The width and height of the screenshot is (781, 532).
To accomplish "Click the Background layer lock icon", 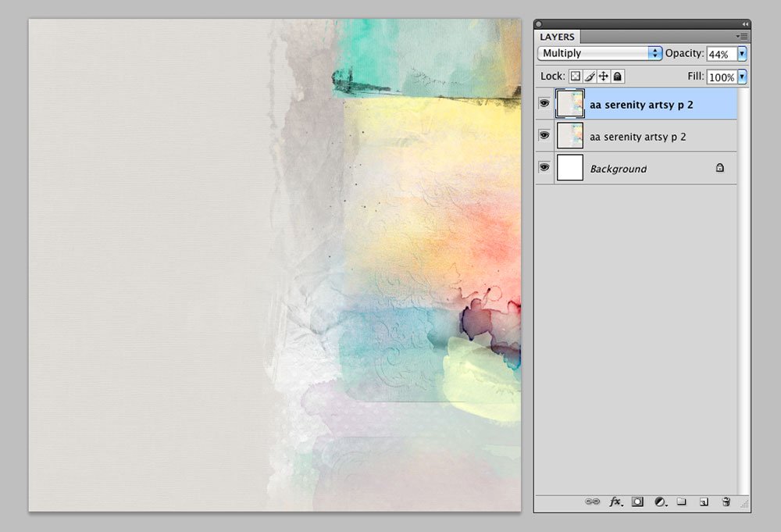I will tap(720, 167).
